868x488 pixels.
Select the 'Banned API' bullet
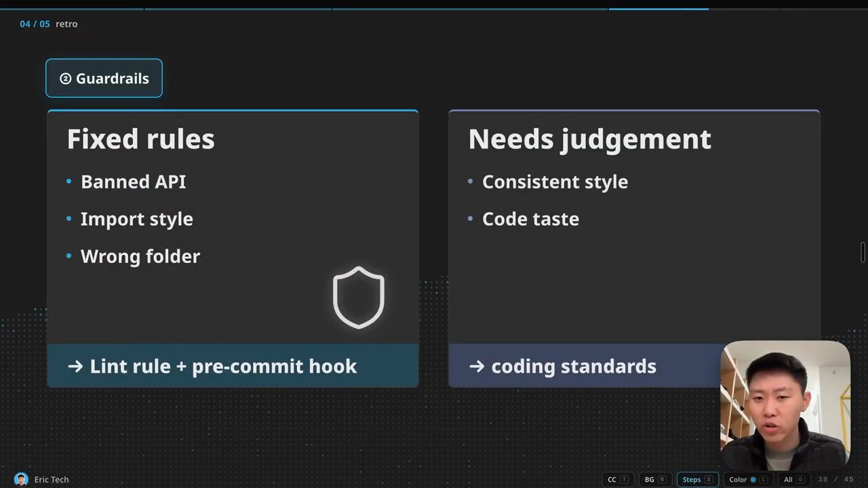click(133, 182)
